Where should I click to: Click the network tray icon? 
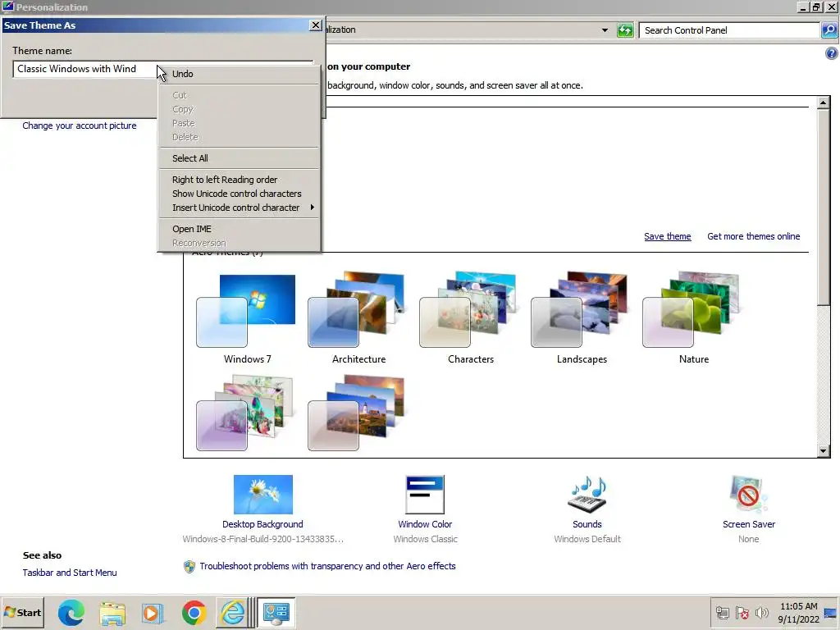coord(723,613)
